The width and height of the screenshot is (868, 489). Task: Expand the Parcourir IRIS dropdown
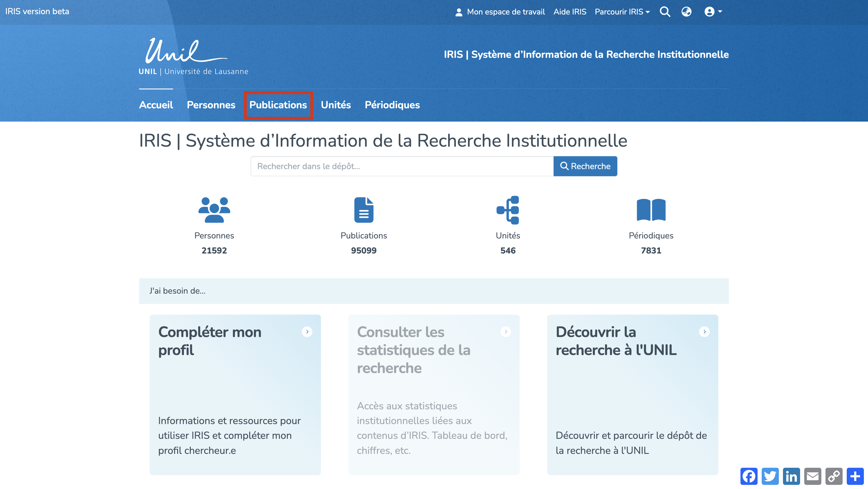pos(622,12)
